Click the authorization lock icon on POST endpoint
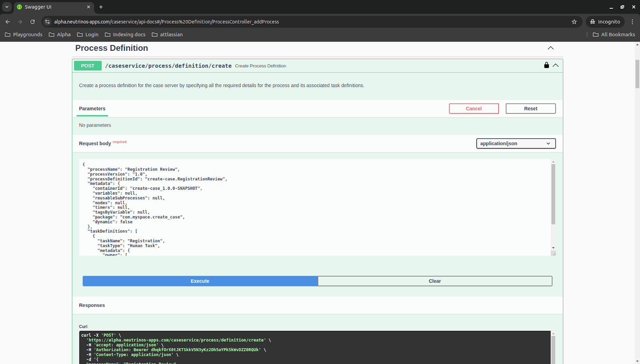640x364 pixels. (546, 65)
